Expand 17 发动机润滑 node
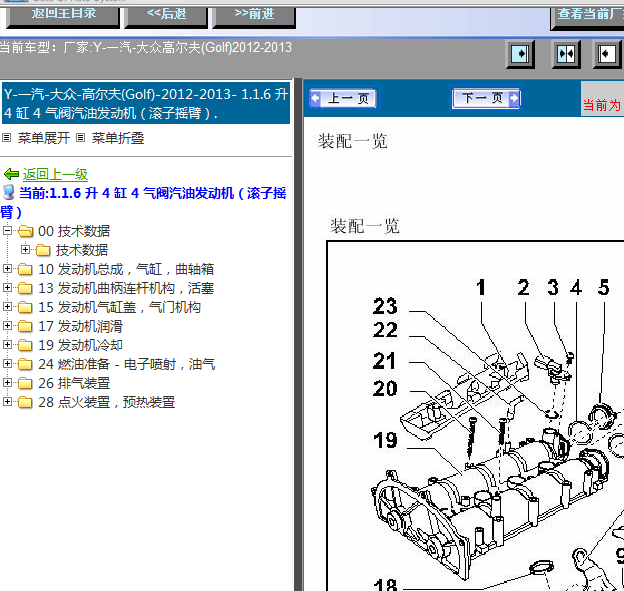 [7, 326]
